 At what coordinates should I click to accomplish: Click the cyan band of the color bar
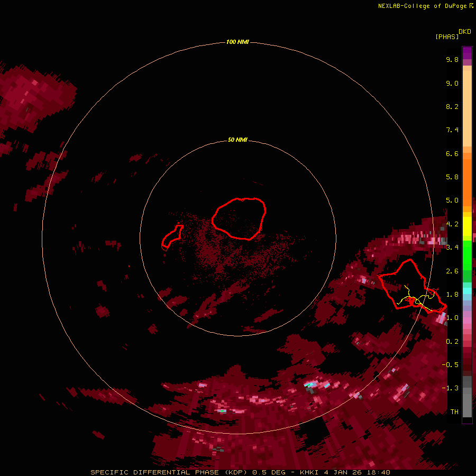pyautogui.click(x=467, y=290)
